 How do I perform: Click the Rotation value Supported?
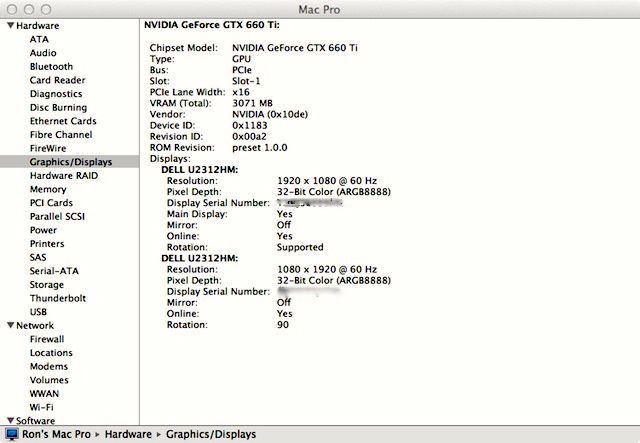tap(300, 247)
